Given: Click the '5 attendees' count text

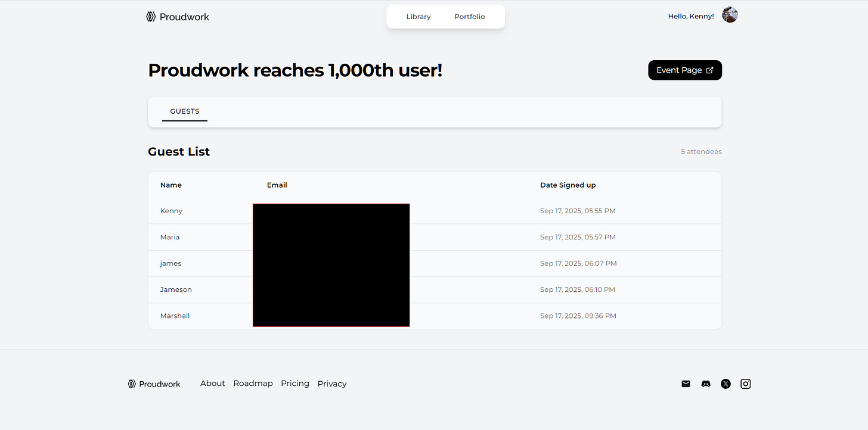Looking at the screenshot, I should coord(701,152).
